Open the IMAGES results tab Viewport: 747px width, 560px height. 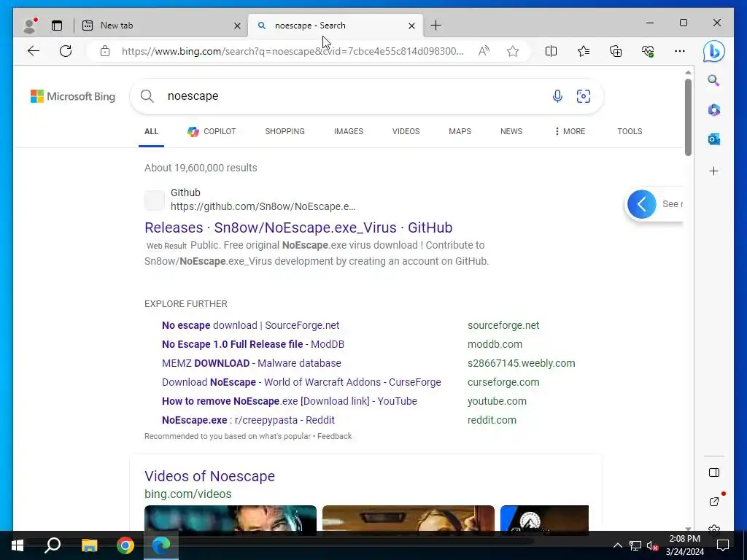pyautogui.click(x=348, y=131)
